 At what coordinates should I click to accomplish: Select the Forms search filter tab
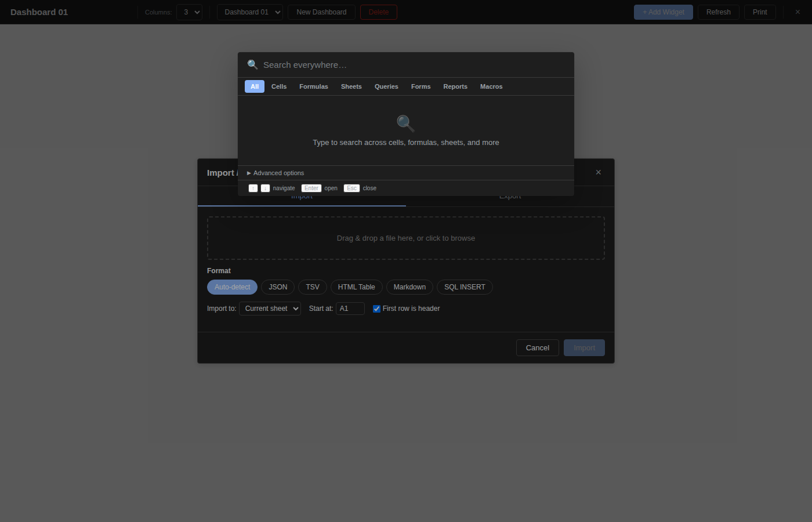[x=421, y=86]
